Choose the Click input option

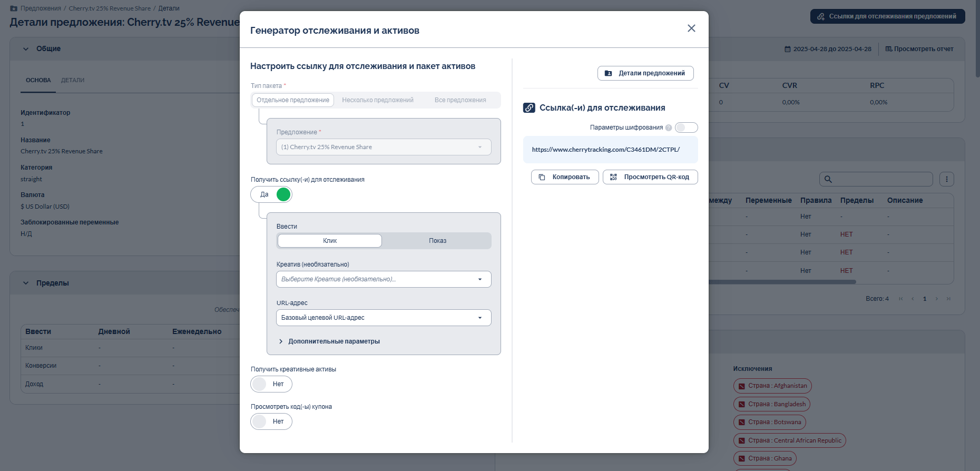330,241
